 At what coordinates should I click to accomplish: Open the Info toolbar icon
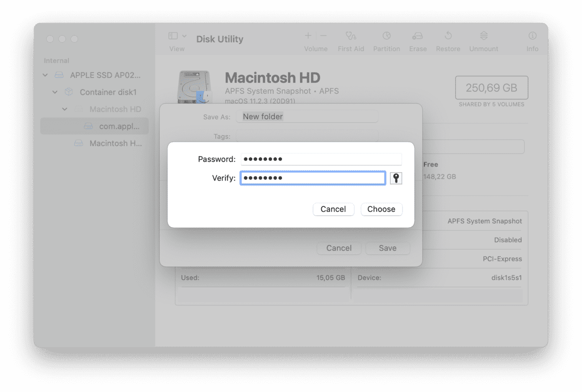(x=532, y=36)
